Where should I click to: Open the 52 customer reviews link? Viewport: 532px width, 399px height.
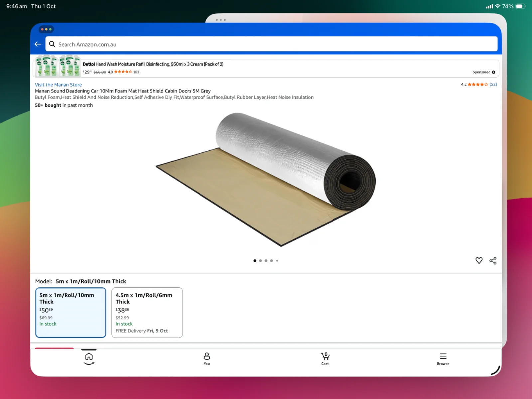(493, 84)
